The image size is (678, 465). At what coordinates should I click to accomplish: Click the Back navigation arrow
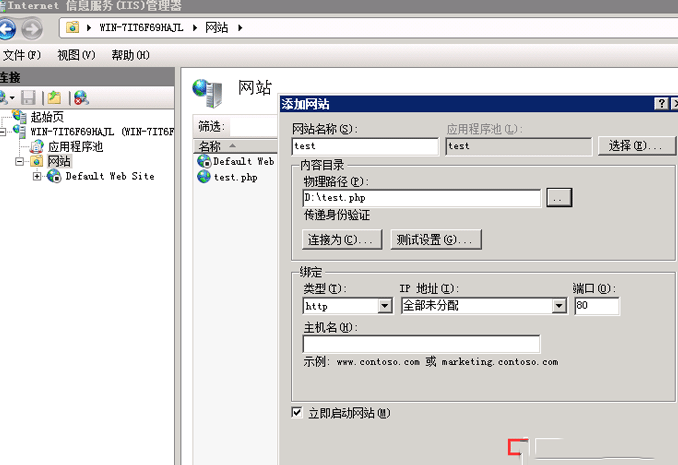7,29
